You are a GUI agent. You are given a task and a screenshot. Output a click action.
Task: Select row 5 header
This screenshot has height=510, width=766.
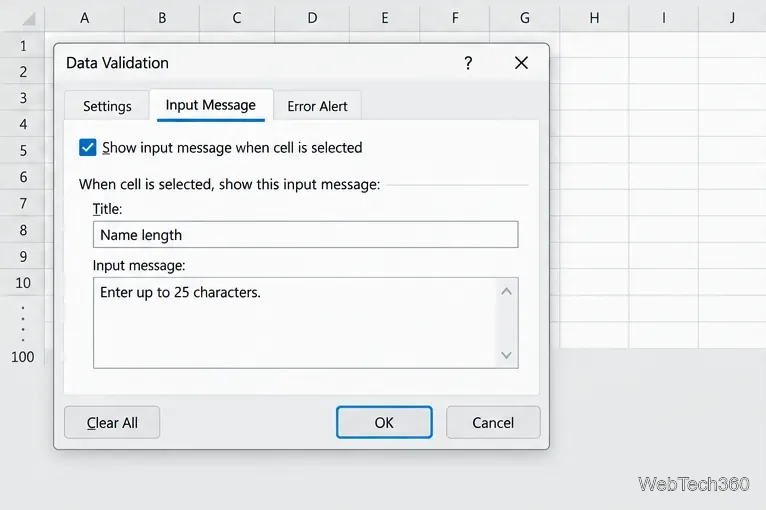23,150
